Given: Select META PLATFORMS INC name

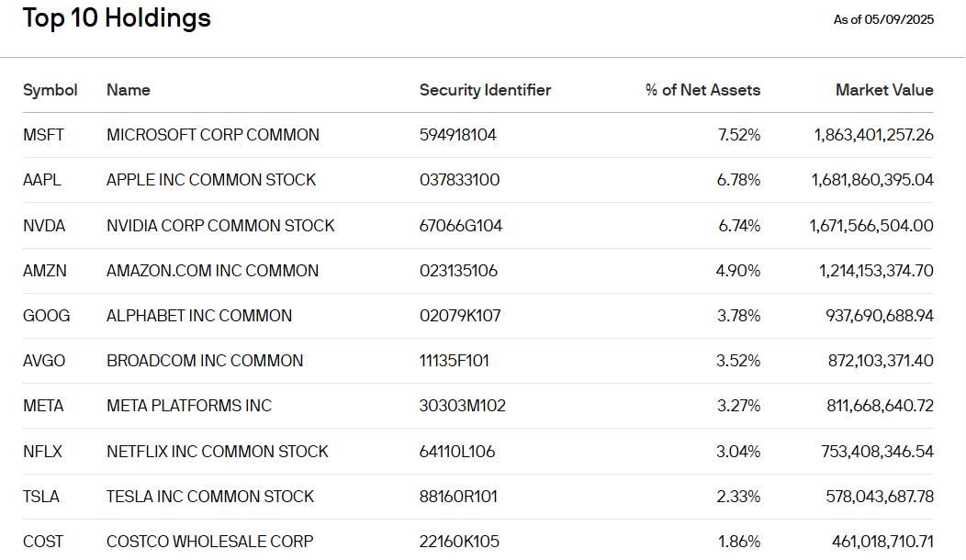Looking at the screenshot, I should (189, 406).
